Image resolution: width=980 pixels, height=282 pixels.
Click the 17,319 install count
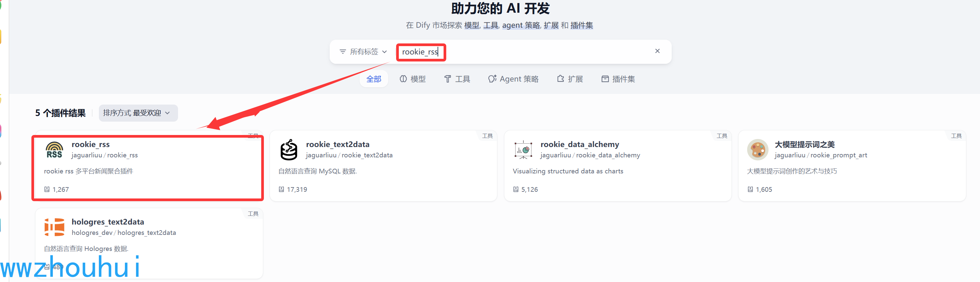pyautogui.click(x=297, y=189)
